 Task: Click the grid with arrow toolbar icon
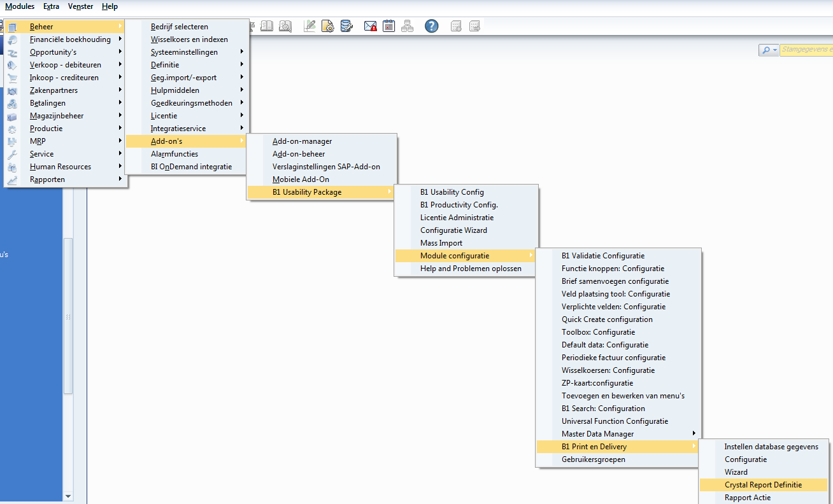(474, 26)
